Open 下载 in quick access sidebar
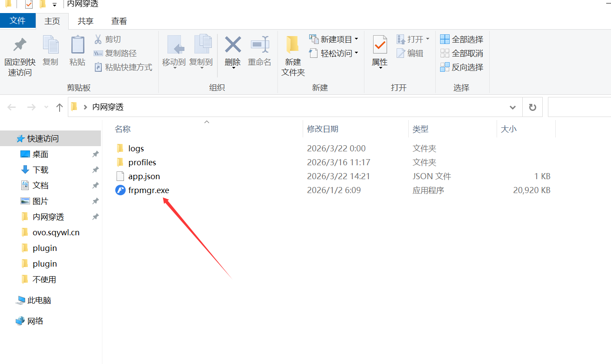The width and height of the screenshot is (611, 364). click(40, 170)
